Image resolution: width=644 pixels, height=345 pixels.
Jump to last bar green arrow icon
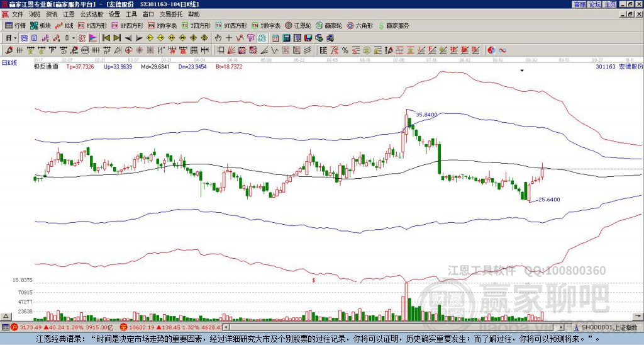point(117,38)
